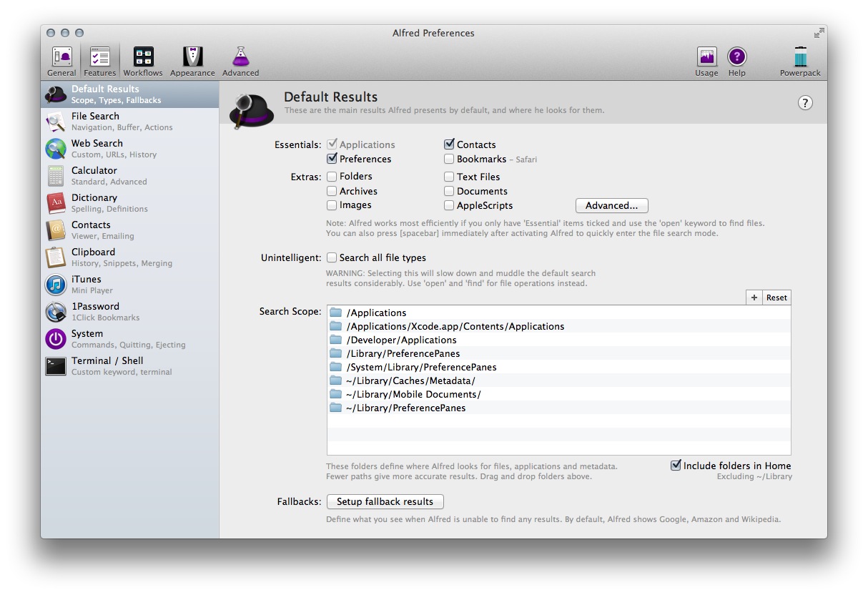The height and width of the screenshot is (595, 868).
Task: Select /Developer/Applications scope row
Action: coord(559,340)
